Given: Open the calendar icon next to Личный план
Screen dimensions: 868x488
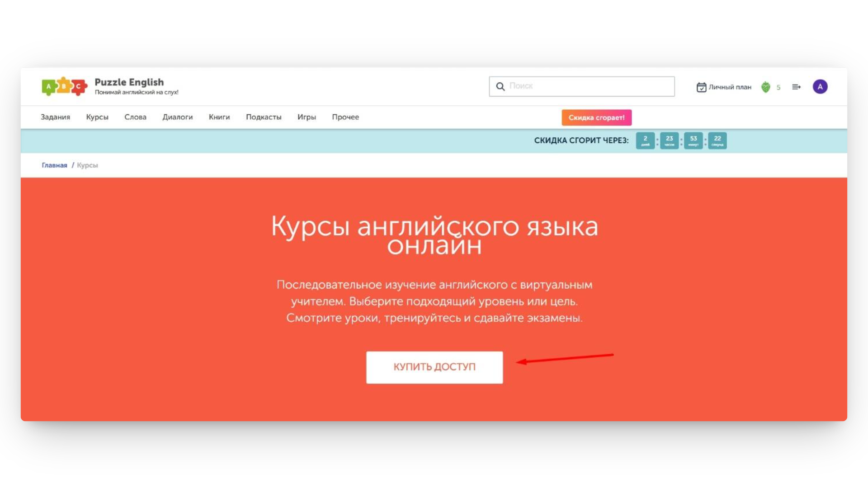Looking at the screenshot, I should coord(701,87).
